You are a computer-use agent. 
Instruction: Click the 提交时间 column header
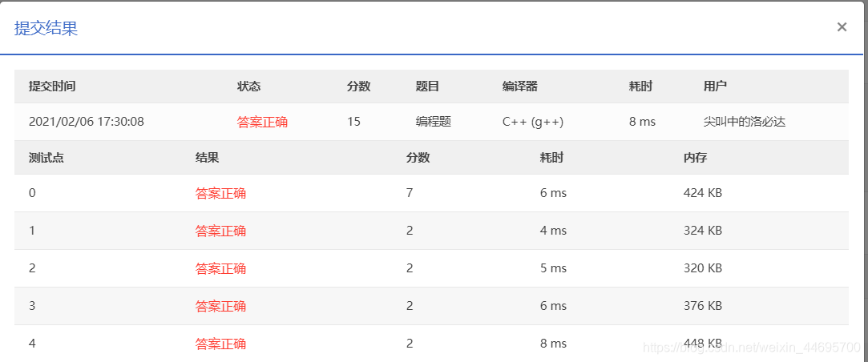click(x=52, y=86)
